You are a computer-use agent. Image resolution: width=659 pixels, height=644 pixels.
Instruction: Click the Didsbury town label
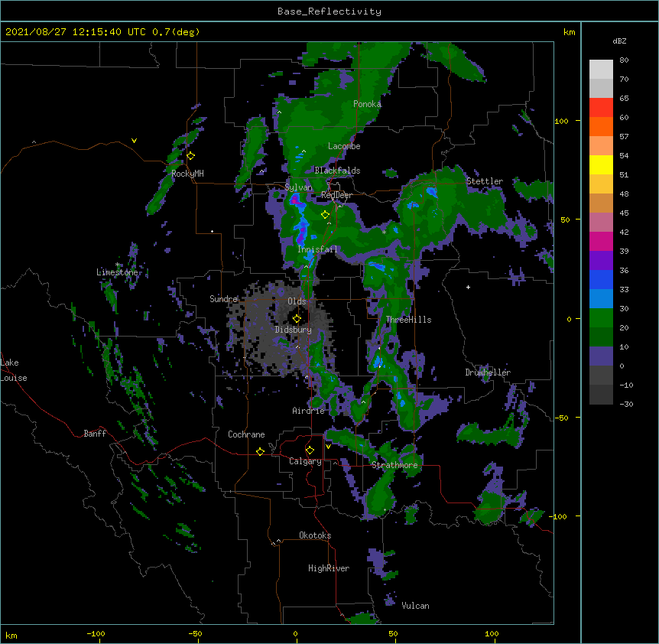click(x=294, y=330)
